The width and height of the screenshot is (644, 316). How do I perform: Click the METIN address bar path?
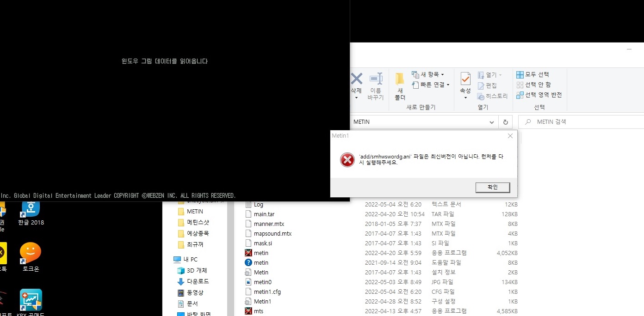click(x=361, y=122)
